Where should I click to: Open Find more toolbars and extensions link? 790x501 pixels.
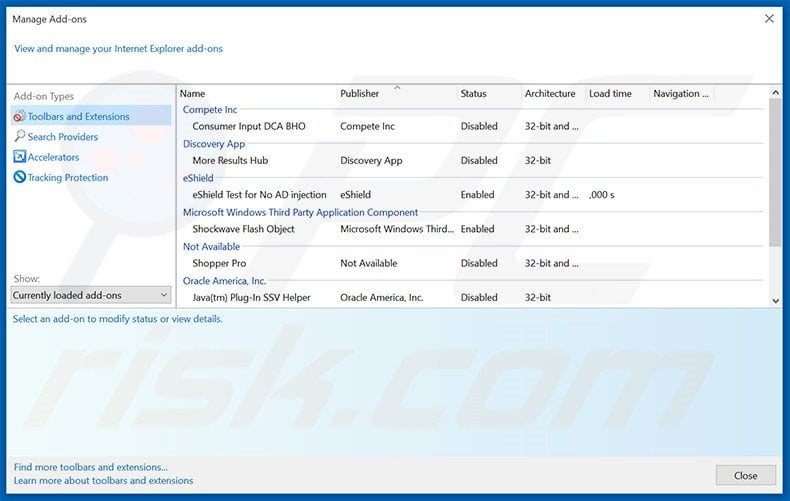point(91,467)
